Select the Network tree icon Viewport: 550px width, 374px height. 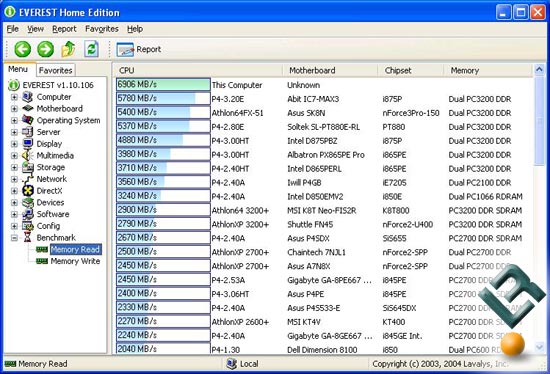point(28,179)
